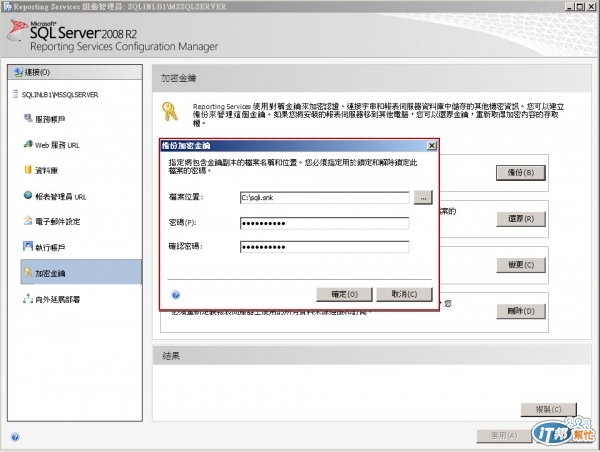Click the 複製(C) copy button in results

(548, 410)
